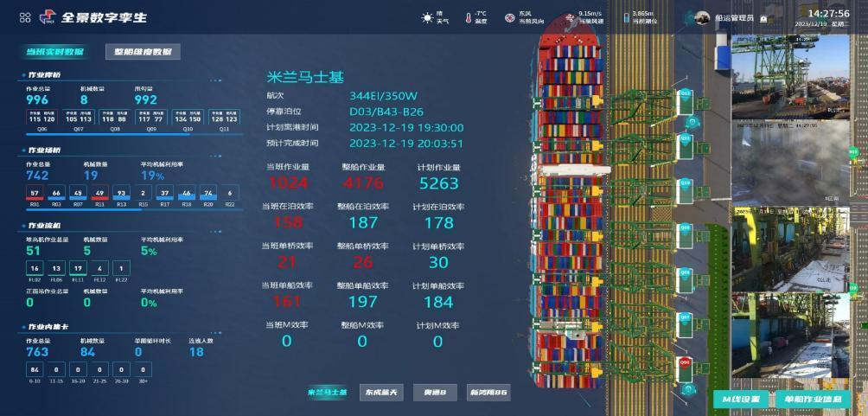Screen dimensions: 868x416
Task: Click the thermometer temperature icon
Action: (x=468, y=17)
